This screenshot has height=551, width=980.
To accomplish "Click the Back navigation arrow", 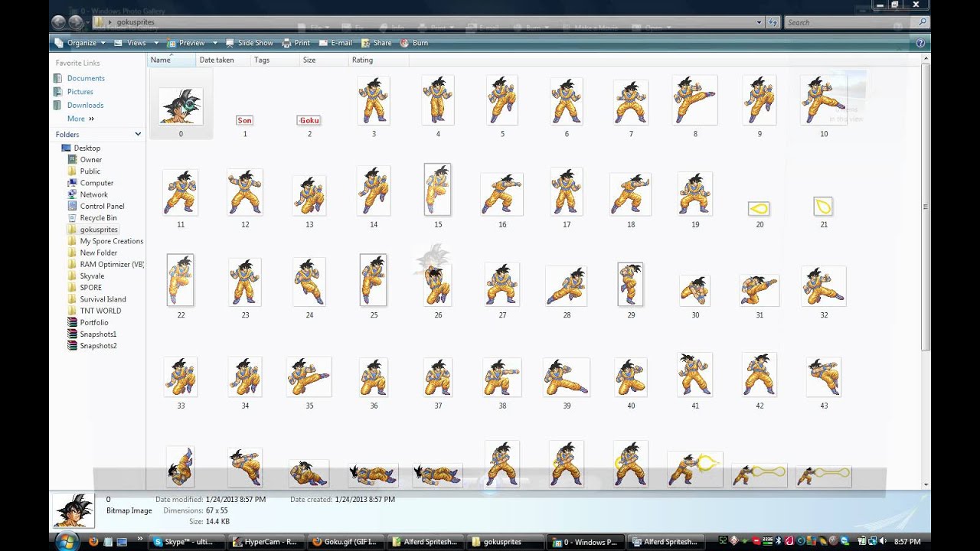I will click(x=59, y=22).
